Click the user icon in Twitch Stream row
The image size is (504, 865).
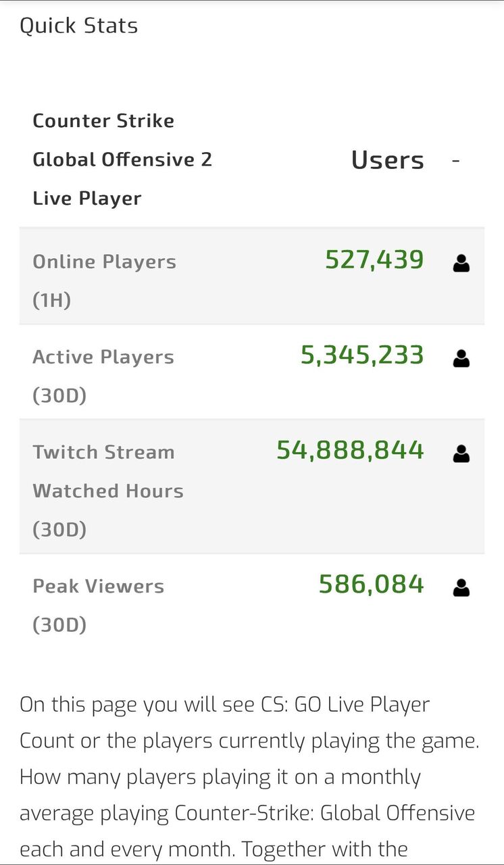tap(461, 453)
